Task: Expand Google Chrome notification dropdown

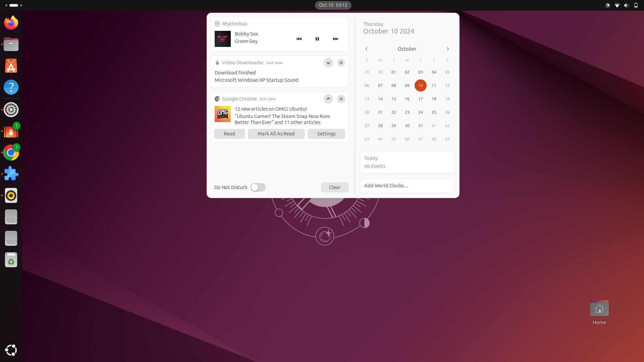Action: pyautogui.click(x=328, y=99)
